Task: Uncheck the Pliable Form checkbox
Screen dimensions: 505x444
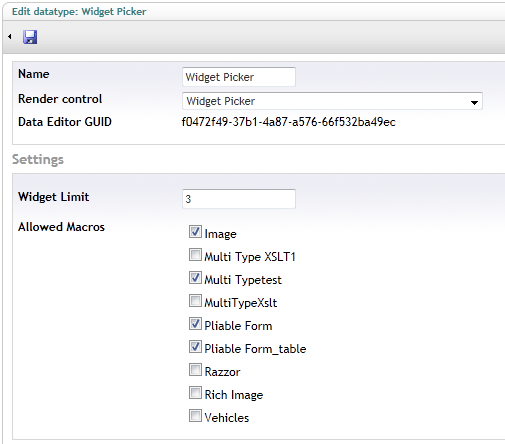Action: click(195, 324)
